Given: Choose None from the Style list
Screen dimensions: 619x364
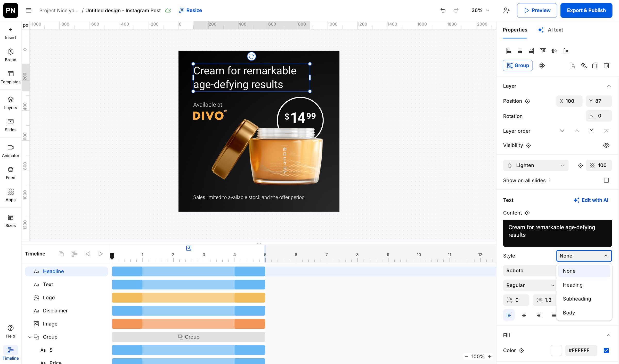Looking at the screenshot, I should click(x=584, y=271).
